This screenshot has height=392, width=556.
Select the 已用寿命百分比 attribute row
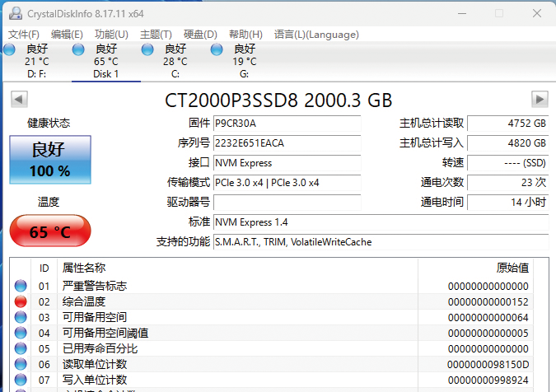click(x=272, y=348)
